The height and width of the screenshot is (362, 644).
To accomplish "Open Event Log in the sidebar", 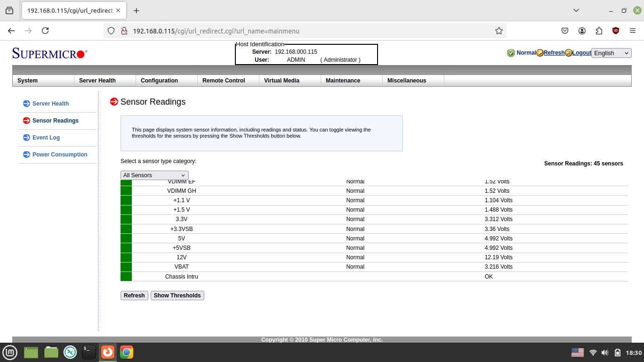I will (x=46, y=138).
